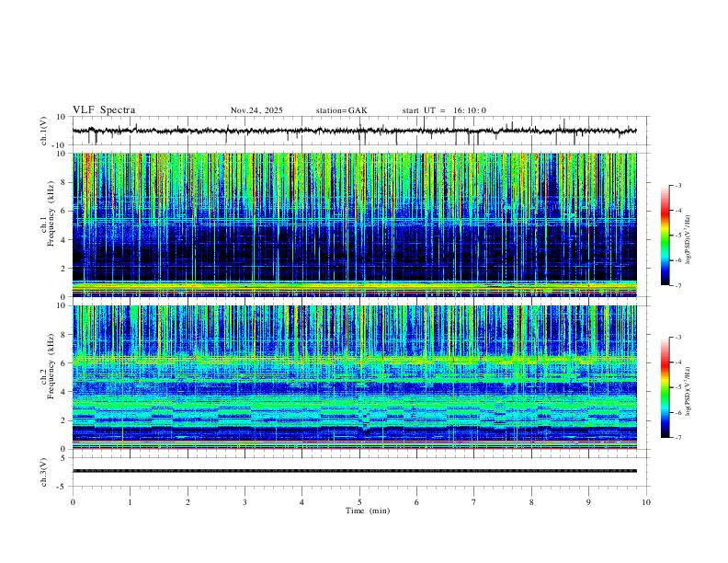
Task: Click the "1" tick on the Time axis
Action: pos(130,502)
